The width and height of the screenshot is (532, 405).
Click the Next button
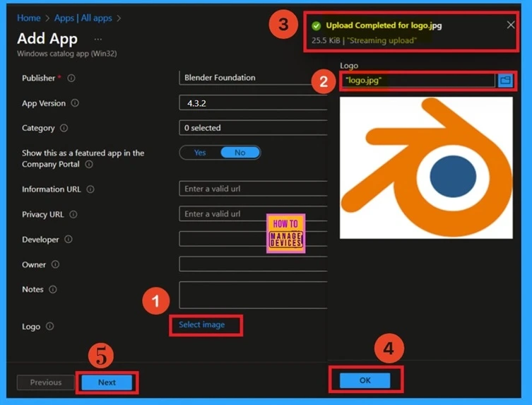point(107,382)
